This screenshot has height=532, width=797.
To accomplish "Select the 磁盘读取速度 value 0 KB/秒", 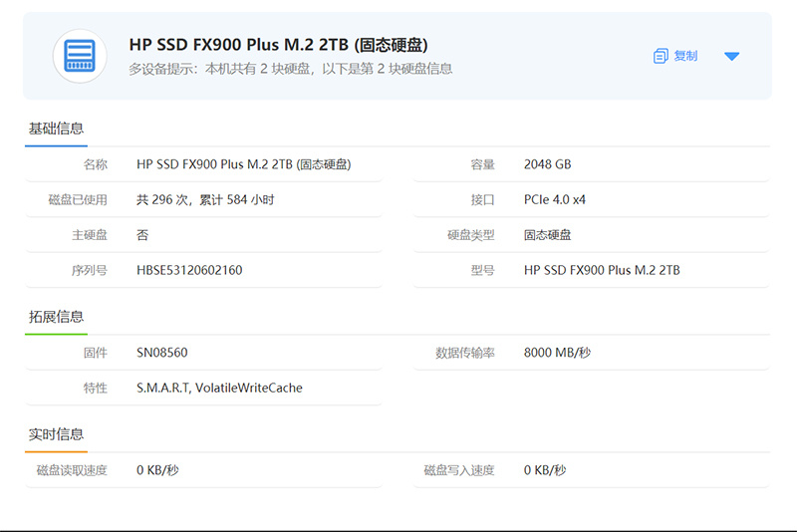I will point(157,470).
